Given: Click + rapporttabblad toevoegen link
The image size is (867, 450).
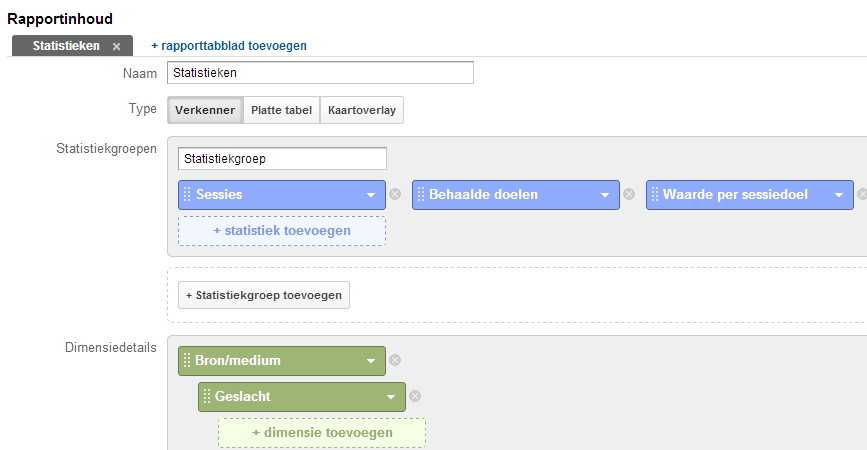Looking at the screenshot, I should (229, 46).
